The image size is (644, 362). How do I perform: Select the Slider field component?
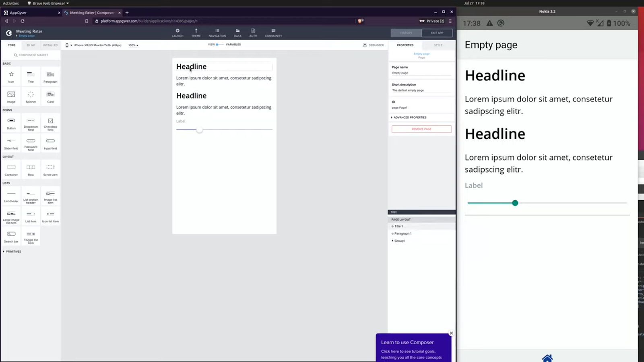[x=11, y=143]
